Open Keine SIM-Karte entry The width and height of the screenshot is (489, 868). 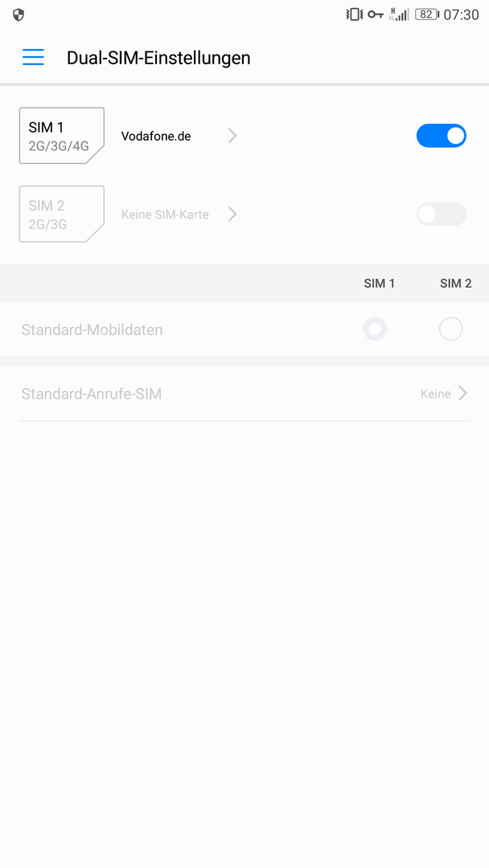[165, 215]
